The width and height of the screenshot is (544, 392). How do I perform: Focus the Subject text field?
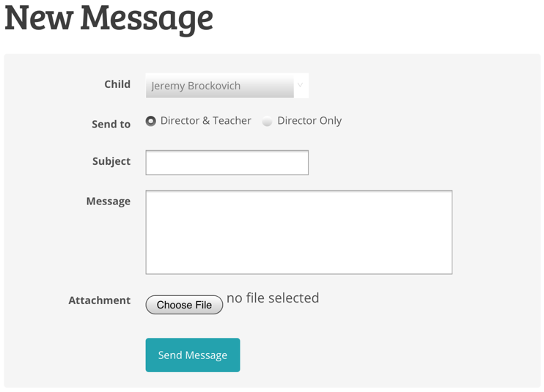pos(227,163)
